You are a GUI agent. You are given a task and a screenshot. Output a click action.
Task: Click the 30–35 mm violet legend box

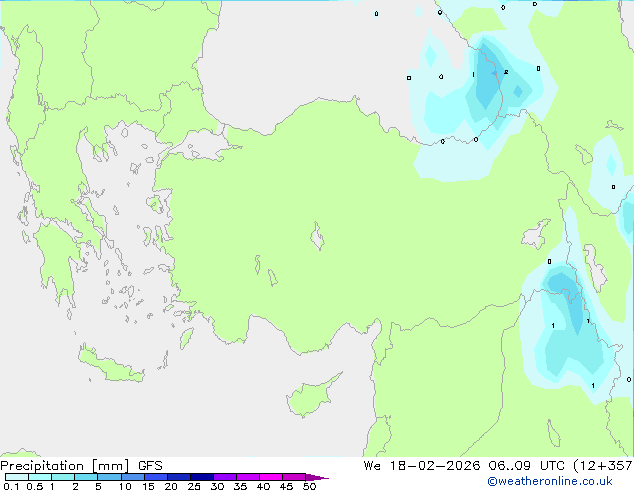(x=224, y=477)
